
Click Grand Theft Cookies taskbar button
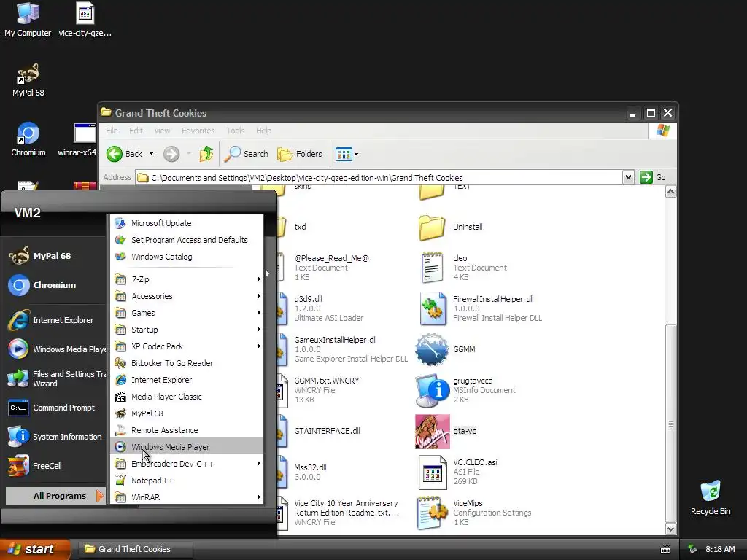134,549
